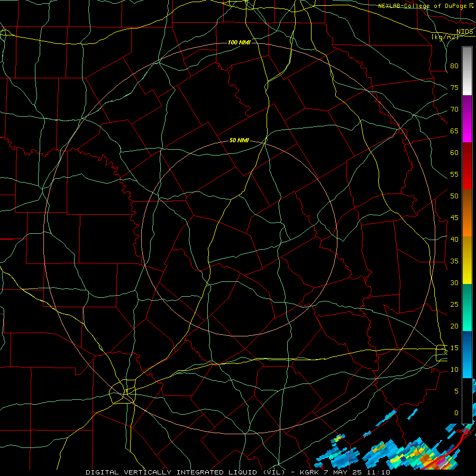
Task: Click the 0 value on the color scale
Action: pos(456,413)
